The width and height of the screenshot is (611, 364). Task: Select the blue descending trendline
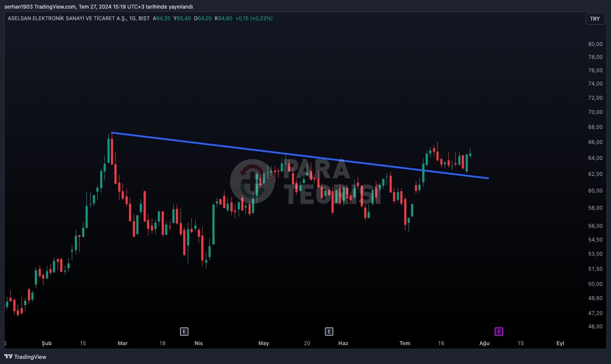[300, 156]
